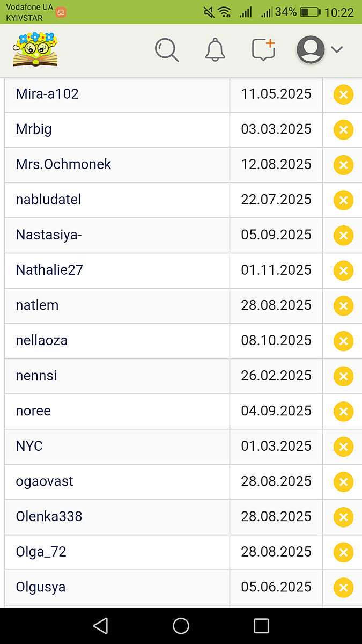Delete the NYC row entry

point(343,447)
